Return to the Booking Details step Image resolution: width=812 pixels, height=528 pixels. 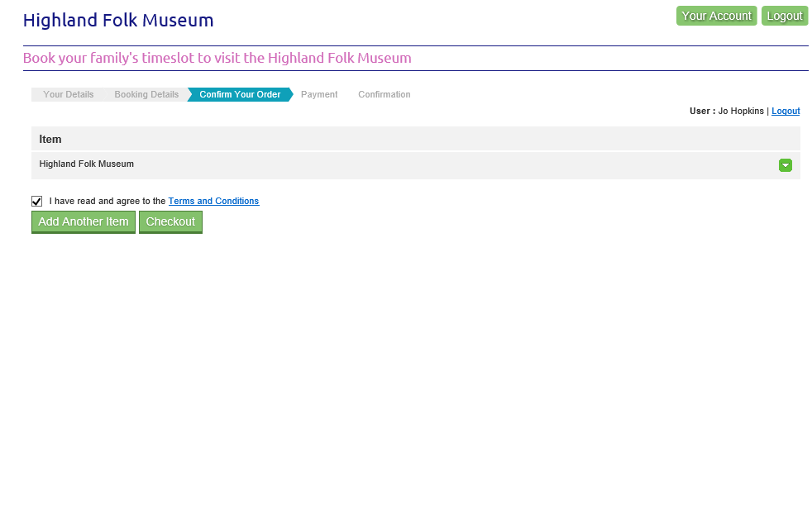pos(146,94)
